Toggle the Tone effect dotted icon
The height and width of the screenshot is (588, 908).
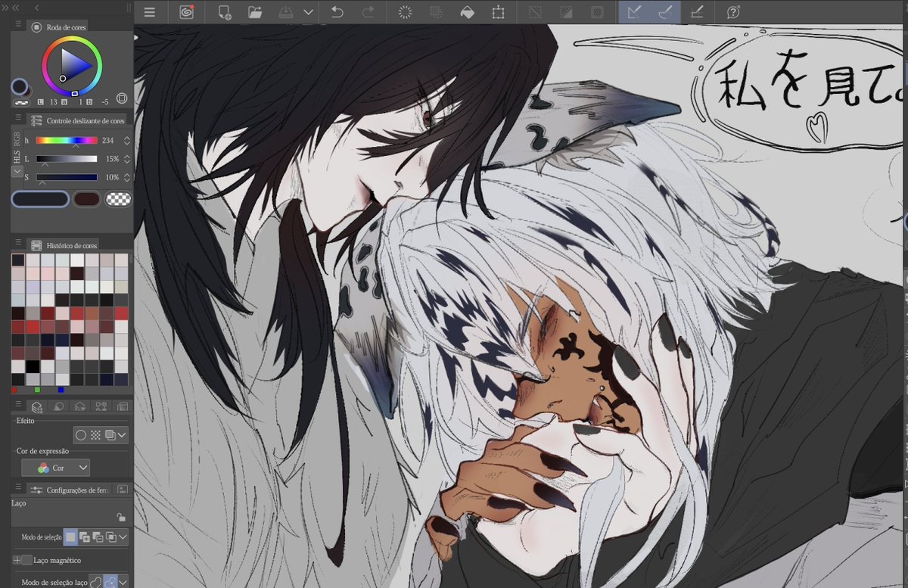tap(95, 435)
